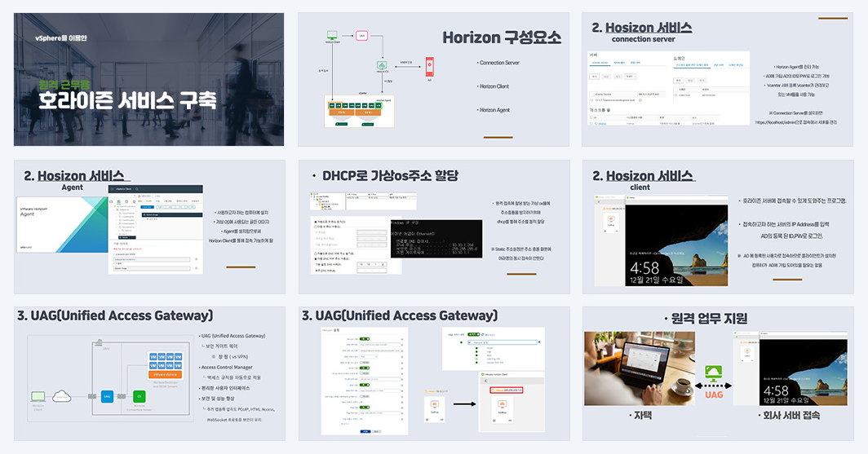Select the Horizon CS server icon
Image resolution: width=868 pixels, height=454 pixels.
point(382,65)
